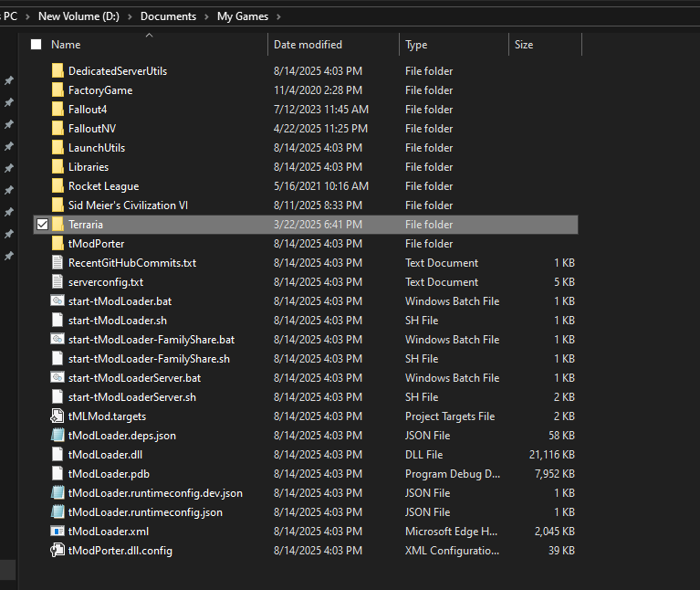Select the start-tModLoaderServer.sh file name
The width and height of the screenshot is (700, 590).
click(x=132, y=397)
